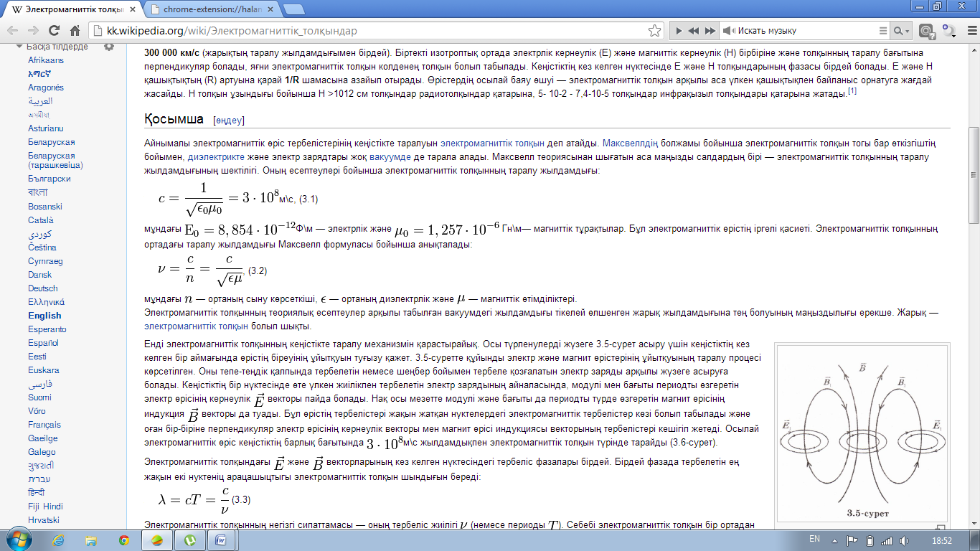
Task: Open the Home page via house icon
Action: point(75,32)
